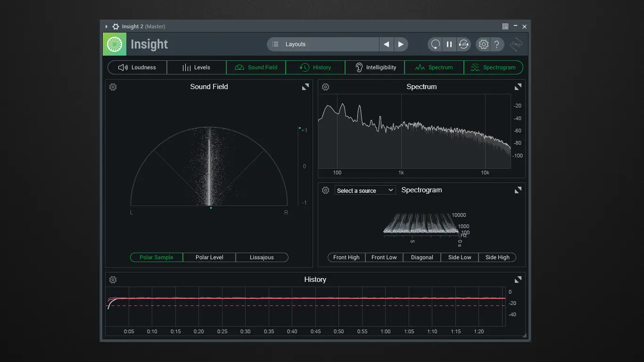Open the Layouts preset list
The width and height of the screenshot is (644, 362).
pyautogui.click(x=323, y=44)
